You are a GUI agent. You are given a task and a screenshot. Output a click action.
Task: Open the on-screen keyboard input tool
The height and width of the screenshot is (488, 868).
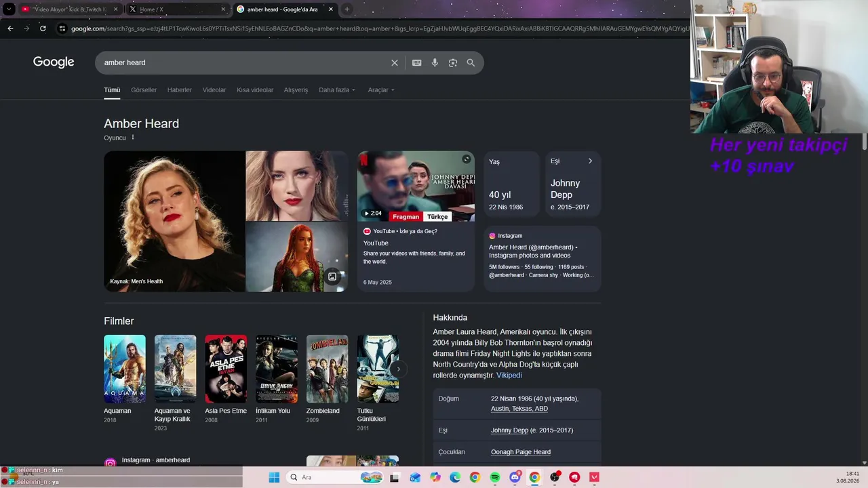click(x=417, y=63)
